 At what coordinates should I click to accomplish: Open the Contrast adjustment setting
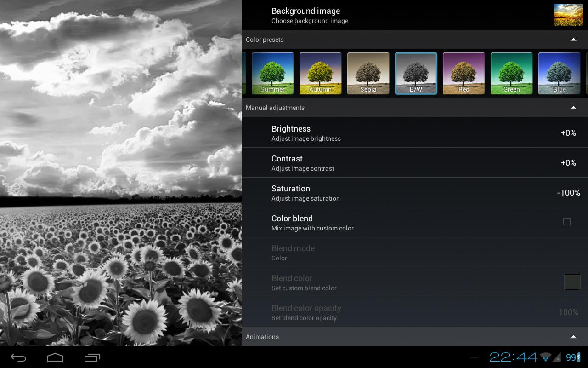point(413,163)
